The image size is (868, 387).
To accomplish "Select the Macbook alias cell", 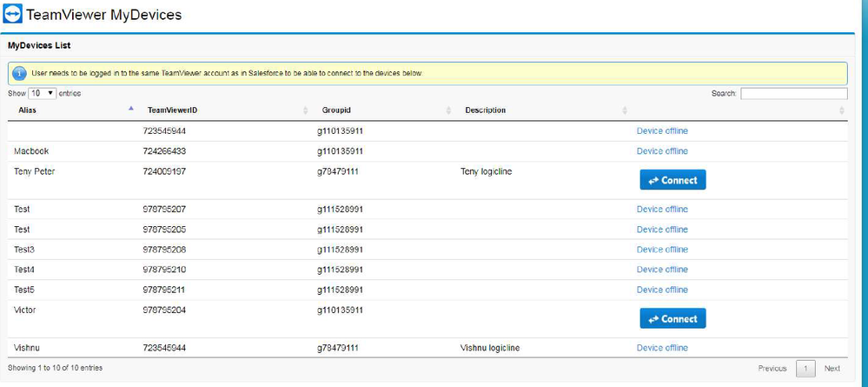I will tap(33, 150).
